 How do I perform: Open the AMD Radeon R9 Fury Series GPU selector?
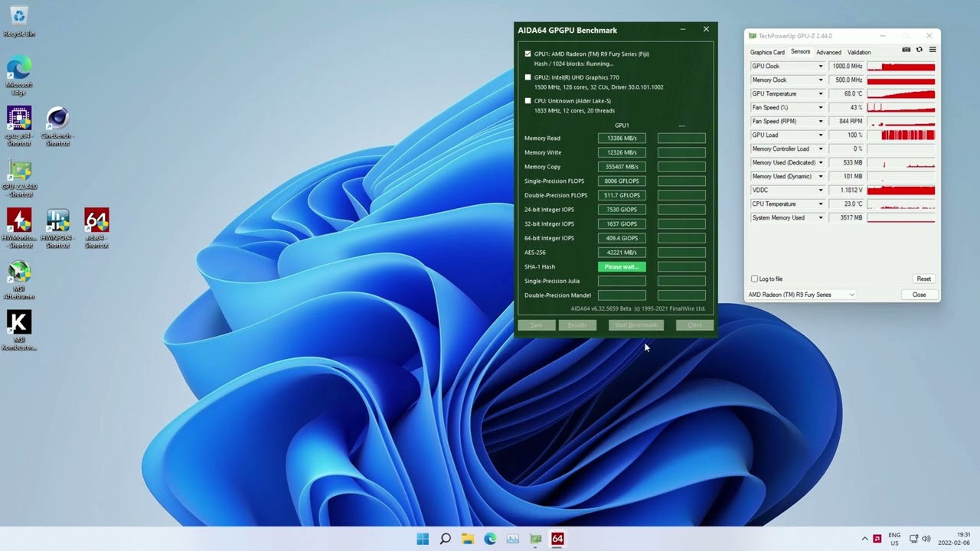click(x=802, y=295)
